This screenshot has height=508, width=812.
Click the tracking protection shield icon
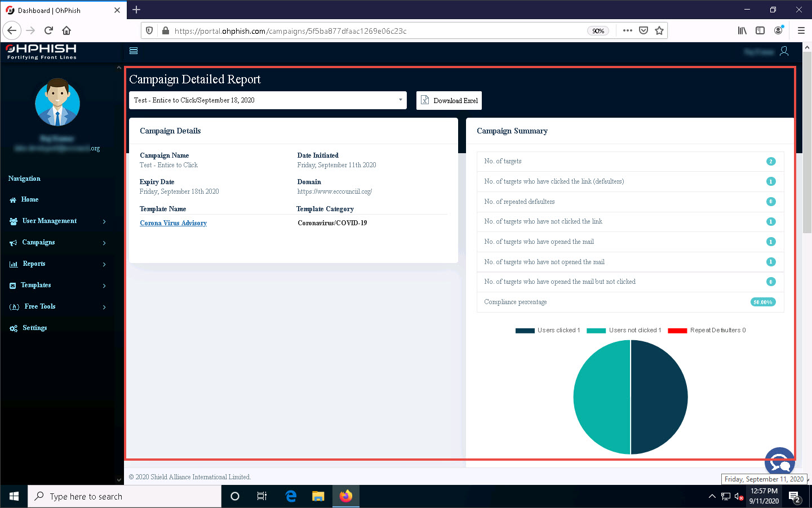click(x=149, y=30)
